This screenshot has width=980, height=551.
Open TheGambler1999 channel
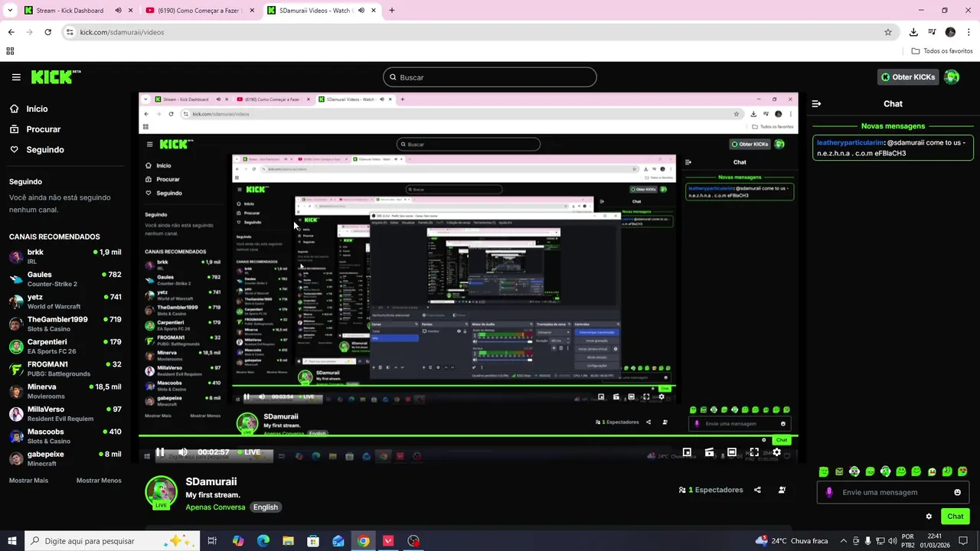pos(65,324)
